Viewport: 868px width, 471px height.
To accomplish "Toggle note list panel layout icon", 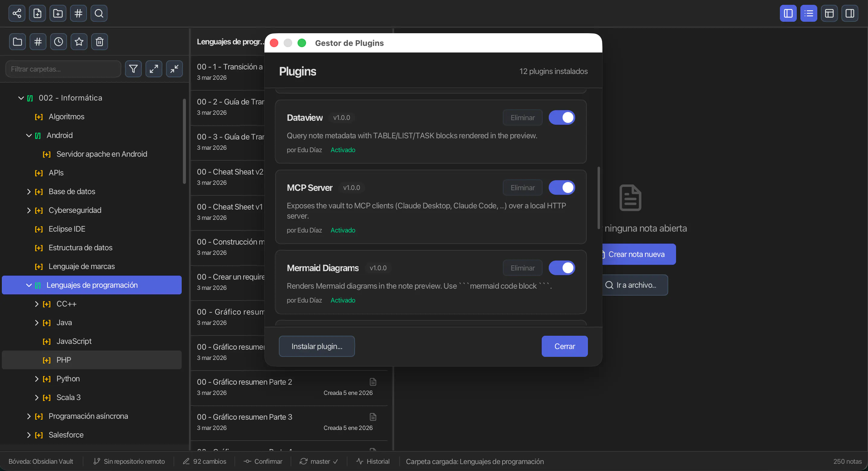I will pyautogui.click(x=809, y=14).
